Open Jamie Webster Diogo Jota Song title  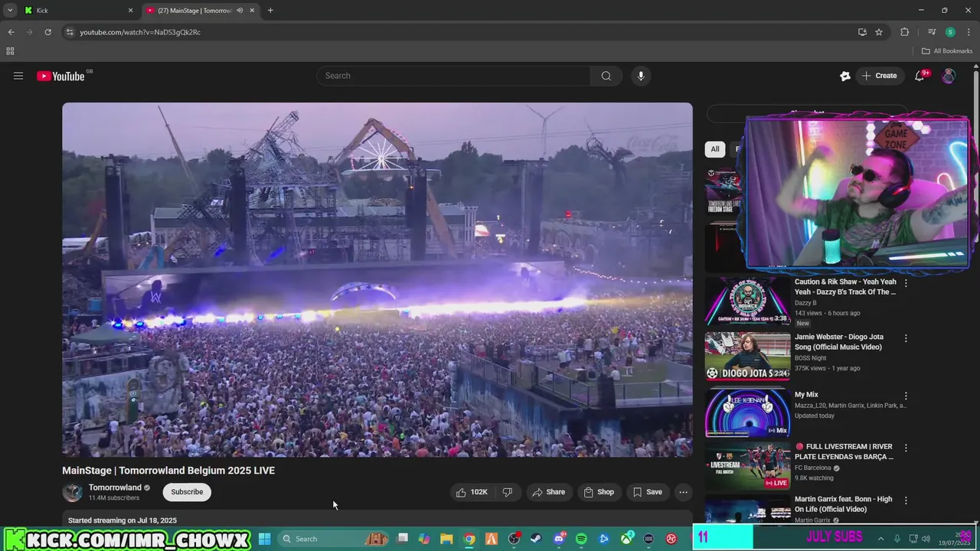click(838, 342)
